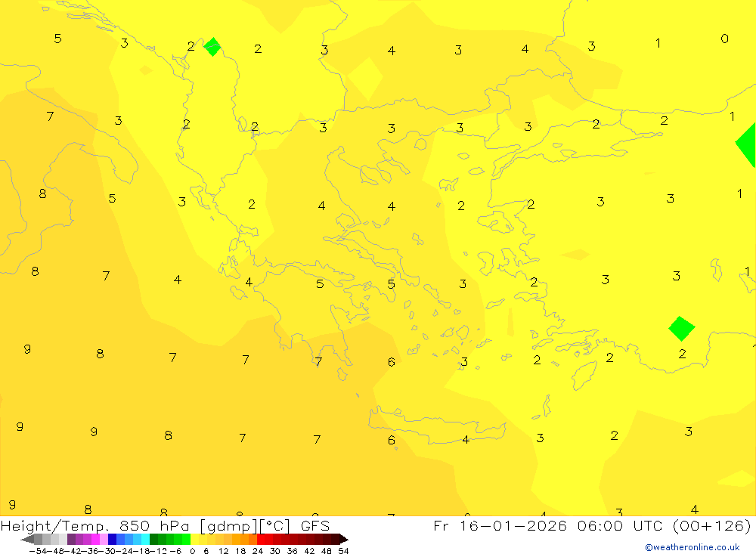Pick the dark green swatch in the legend
This screenshot has width=756, height=554.
[x=153, y=539]
